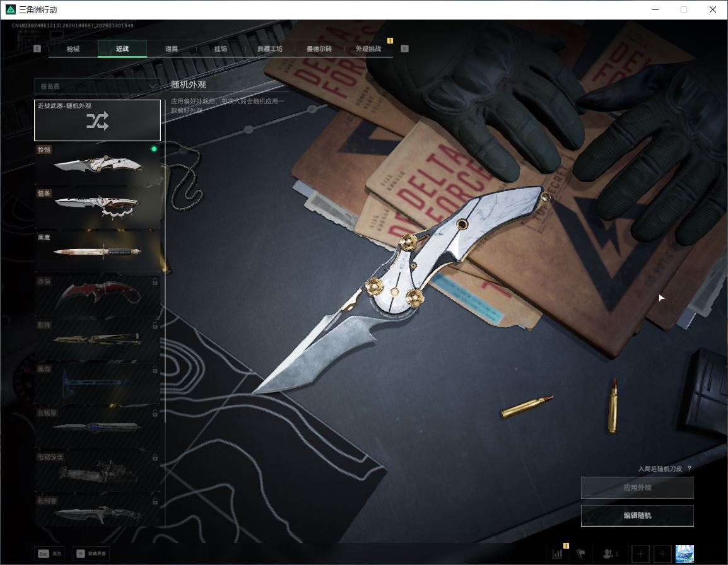Open the player avatar icon

coord(684,554)
